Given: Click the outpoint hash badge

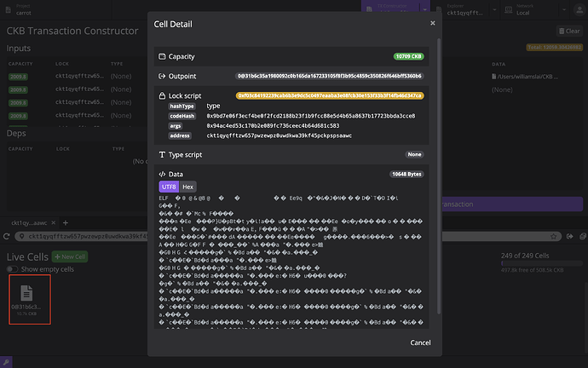Looking at the screenshot, I should click(x=329, y=76).
